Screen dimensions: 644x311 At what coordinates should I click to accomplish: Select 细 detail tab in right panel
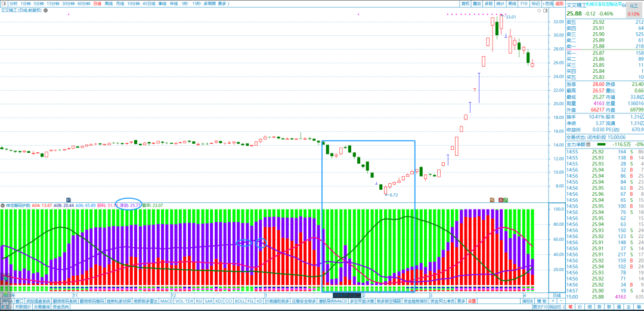coord(590,306)
